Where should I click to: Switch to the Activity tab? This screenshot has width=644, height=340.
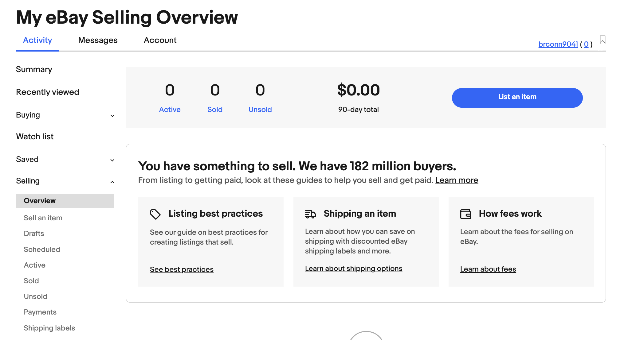coord(37,40)
